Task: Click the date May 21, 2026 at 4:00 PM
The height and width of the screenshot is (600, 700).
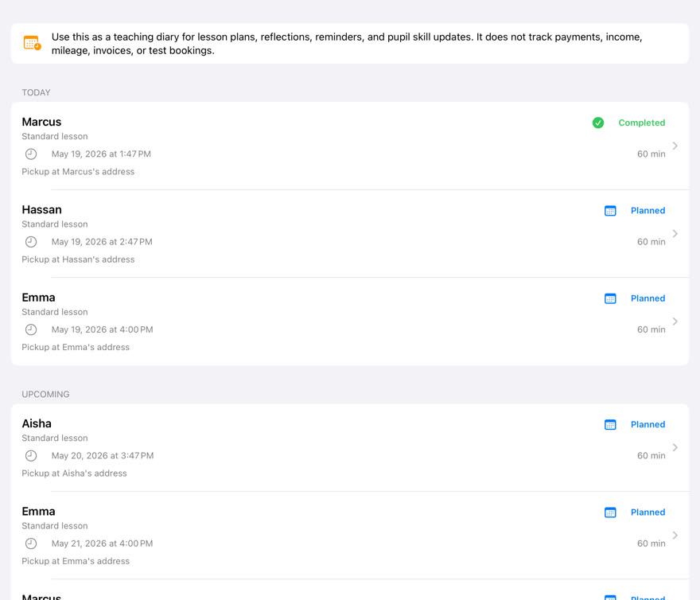Action: 103,544
